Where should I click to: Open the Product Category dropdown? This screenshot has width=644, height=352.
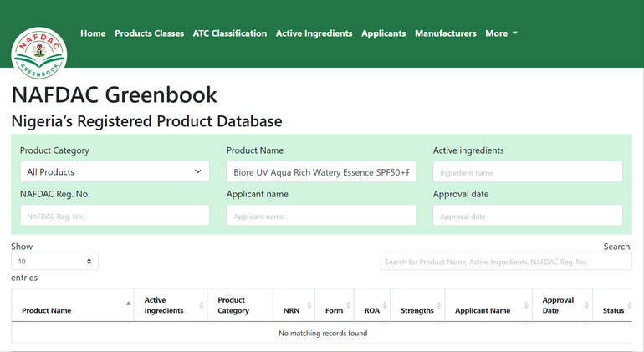click(115, 171)
